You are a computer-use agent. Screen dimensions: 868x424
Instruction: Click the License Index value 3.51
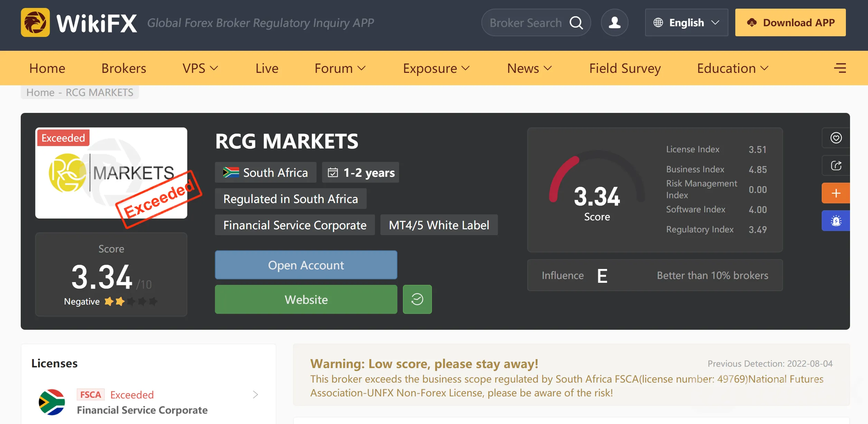tap(757, 150)
